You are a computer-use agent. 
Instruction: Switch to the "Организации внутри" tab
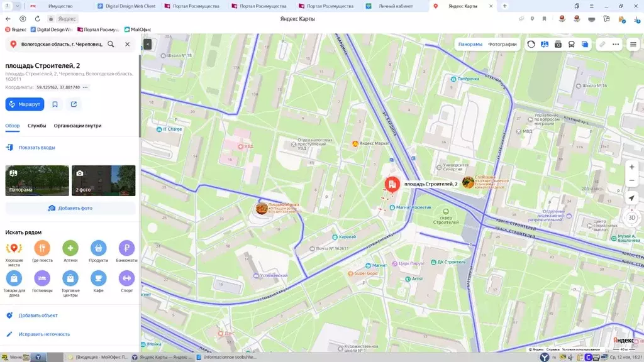pyautogui.click(x=78, y=126)
